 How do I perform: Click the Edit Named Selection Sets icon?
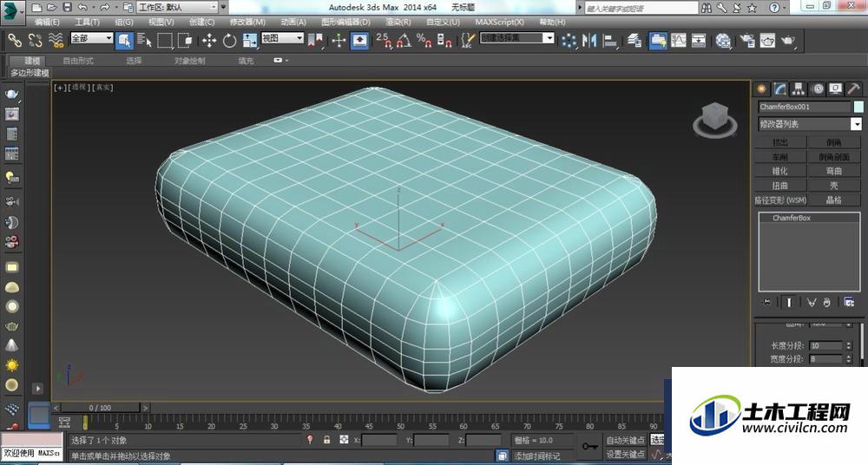[x=468, y=41]
